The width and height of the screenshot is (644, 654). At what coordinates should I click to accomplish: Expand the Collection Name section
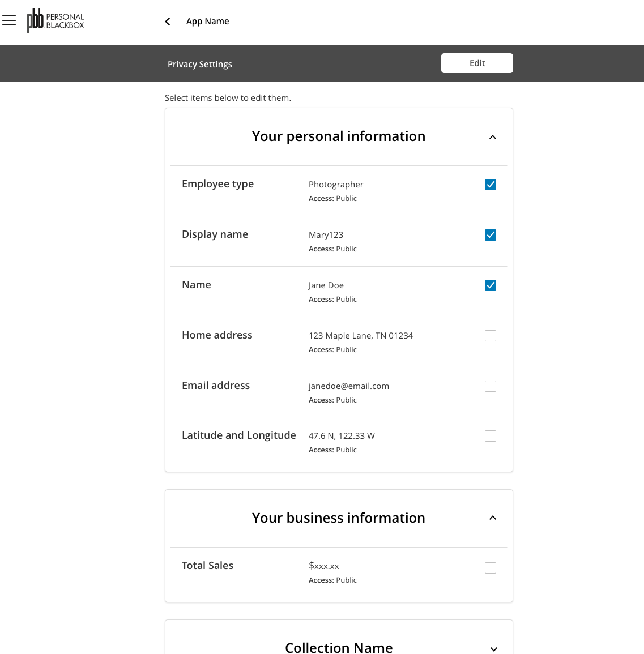tap(494, 649)
